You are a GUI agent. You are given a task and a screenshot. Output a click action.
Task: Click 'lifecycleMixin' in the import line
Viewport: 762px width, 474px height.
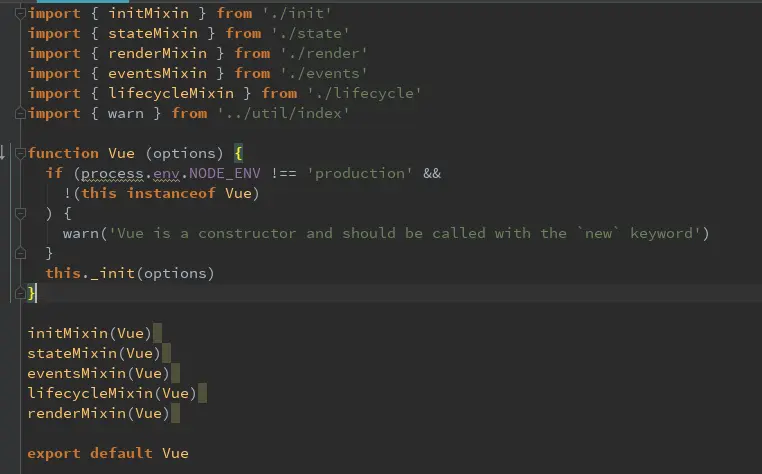pos(171,93)
